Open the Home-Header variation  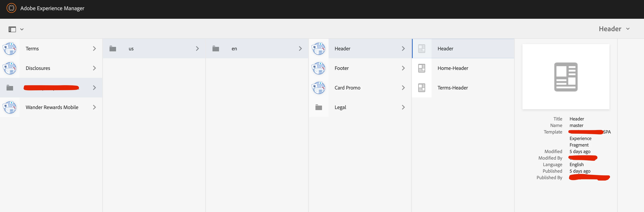coord(463,68)
